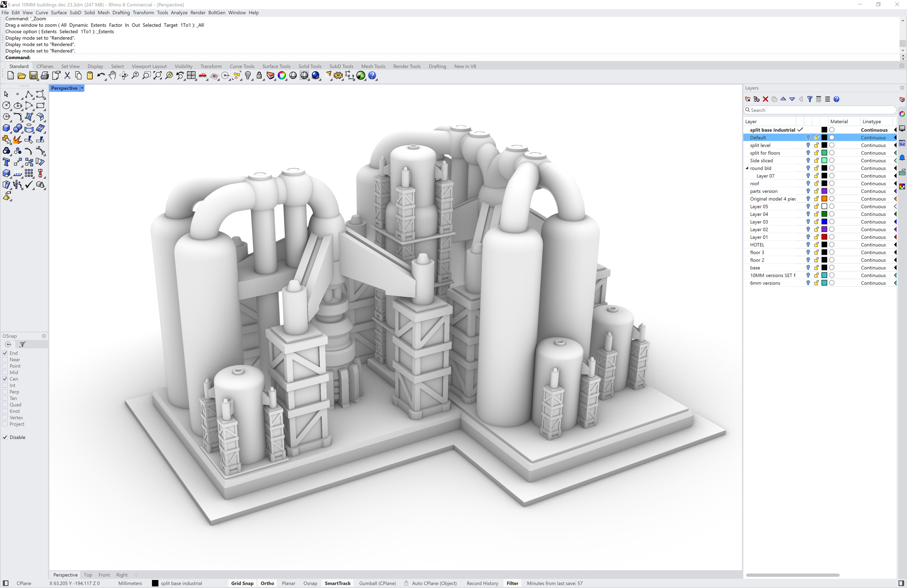Viewport: 907px width, 588px height.
Task: Click the layer filter funnel icon
Action: click(x=809, y=99)
